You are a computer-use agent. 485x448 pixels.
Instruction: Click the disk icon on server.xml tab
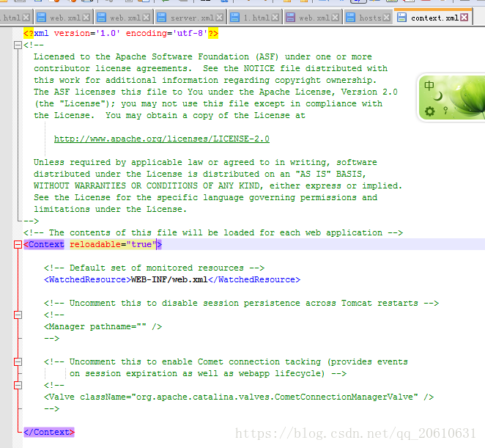point(161,18)
